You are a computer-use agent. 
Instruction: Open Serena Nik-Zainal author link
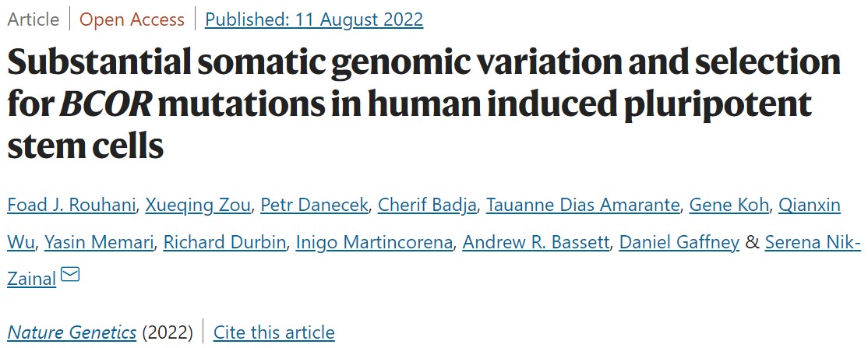click(x=813, y=242)
